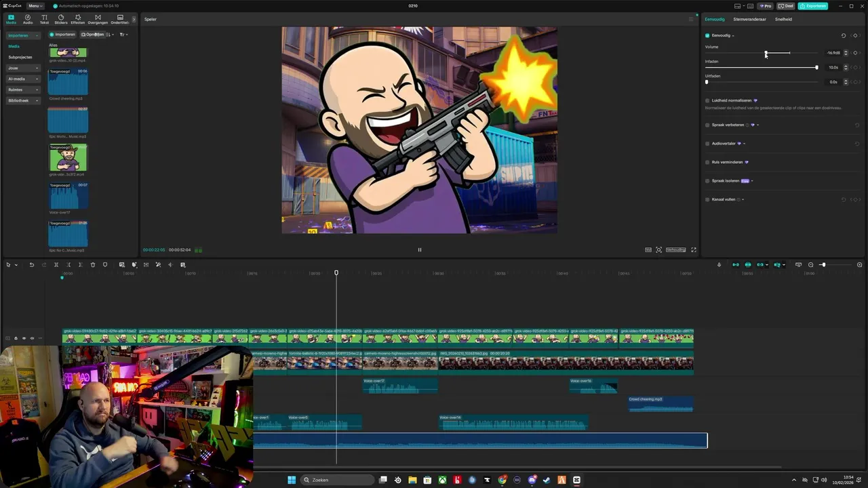Expand Spraak isoleren options arrow

752,181
